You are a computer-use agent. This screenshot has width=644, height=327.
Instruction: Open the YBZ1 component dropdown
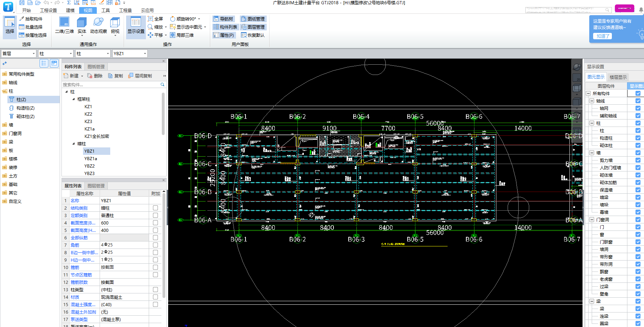tap(145, 53)
